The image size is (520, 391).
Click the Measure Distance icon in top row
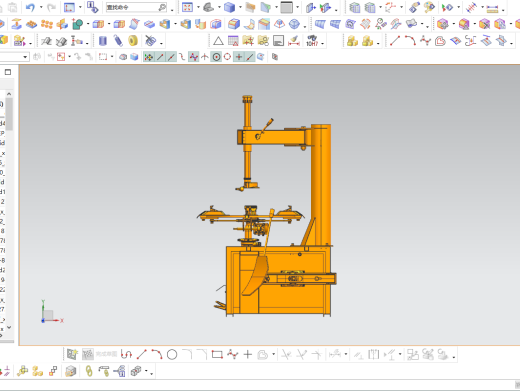pyautogui.click(x=492, y=9)
